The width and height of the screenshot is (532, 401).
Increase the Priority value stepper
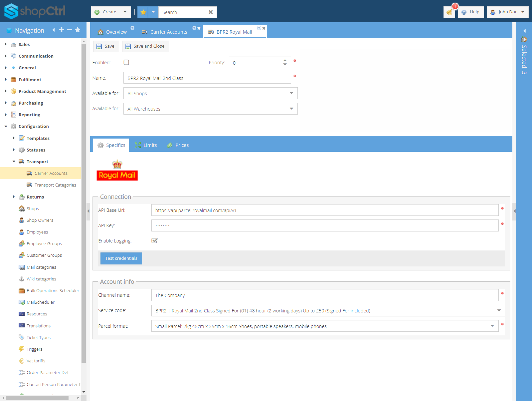(x=285, y=61)
